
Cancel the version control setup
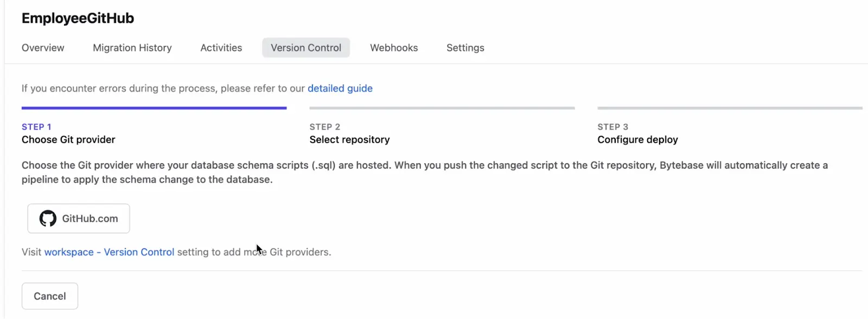pyautogui.click(x=50, y=296)
